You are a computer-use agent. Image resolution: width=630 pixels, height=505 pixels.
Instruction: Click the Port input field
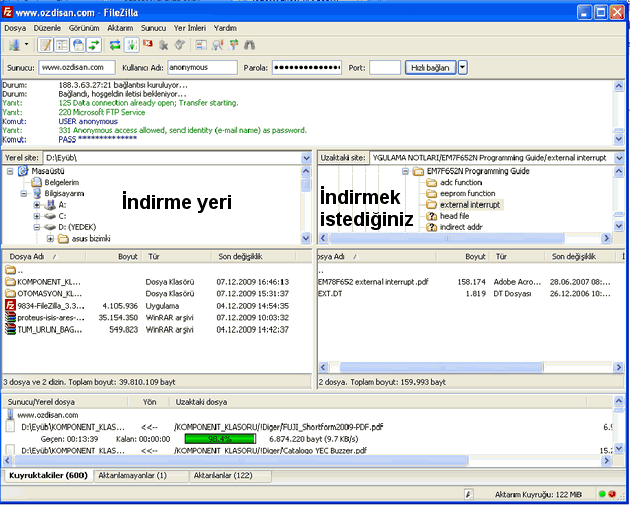[385, 67]
